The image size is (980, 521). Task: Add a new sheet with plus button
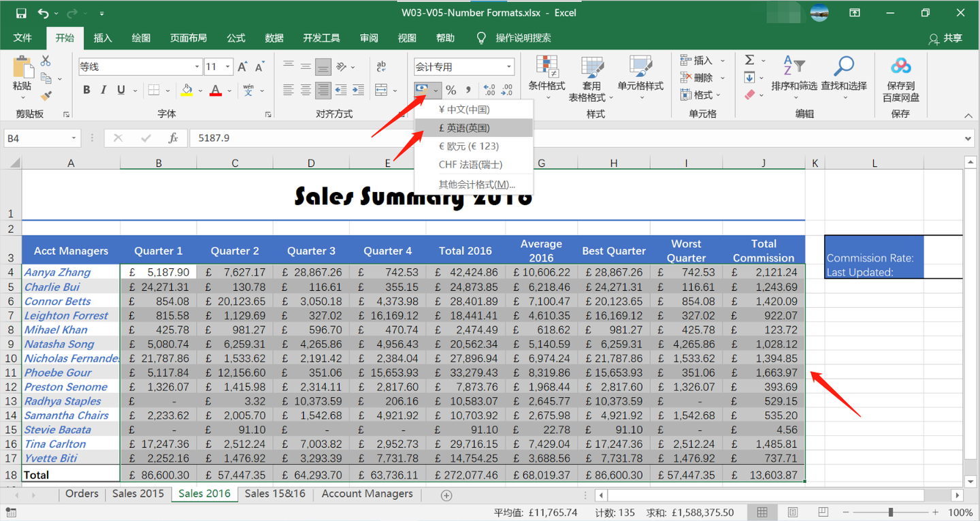click(x=446, y=495)
